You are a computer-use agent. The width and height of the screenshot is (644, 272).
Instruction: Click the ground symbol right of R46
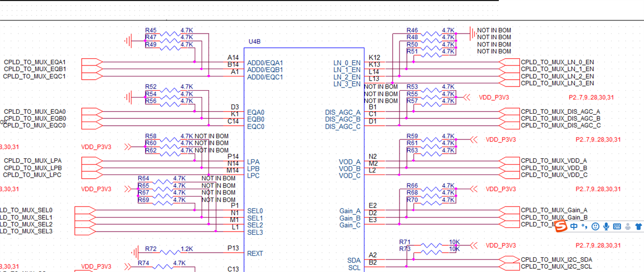(472, 32)
